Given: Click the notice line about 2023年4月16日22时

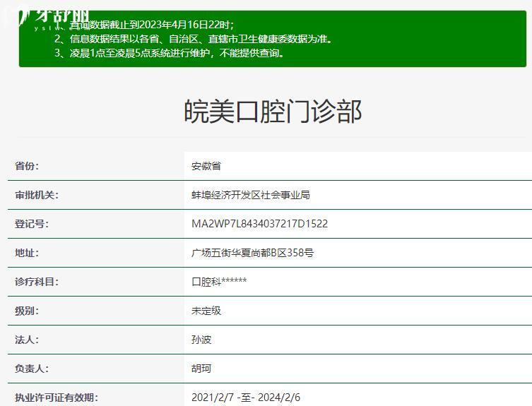Looking at the screenshot, I should (144, 25).
